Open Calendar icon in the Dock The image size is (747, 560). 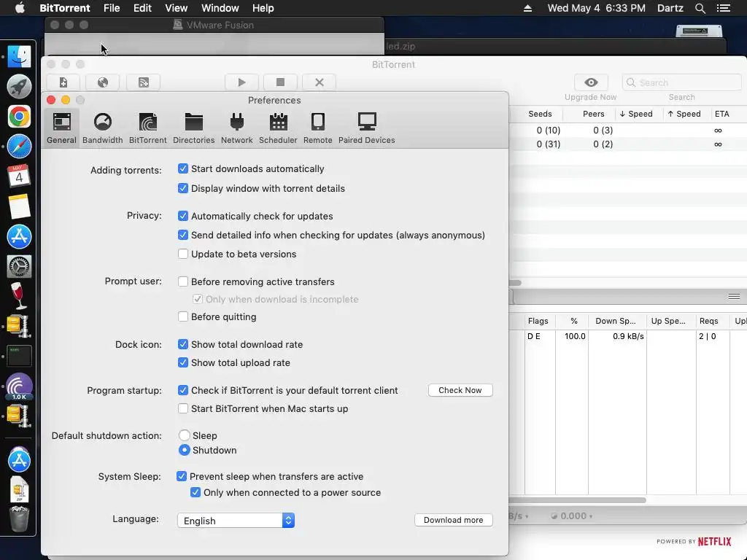pos(19,176)
